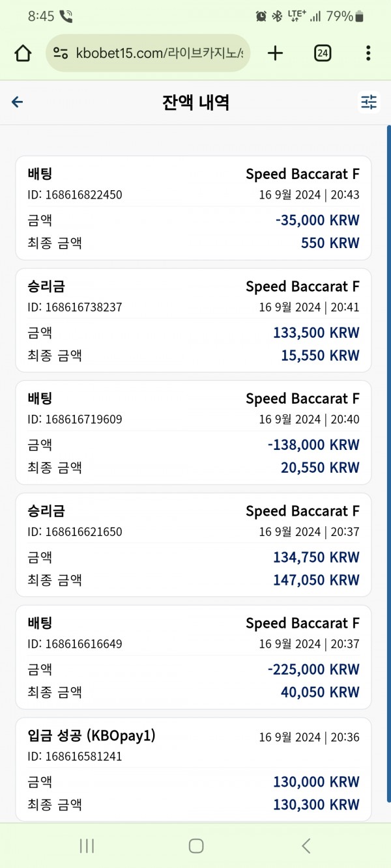
Task: Go back using the blue arrow icon
Action: (x=18, y=102)
